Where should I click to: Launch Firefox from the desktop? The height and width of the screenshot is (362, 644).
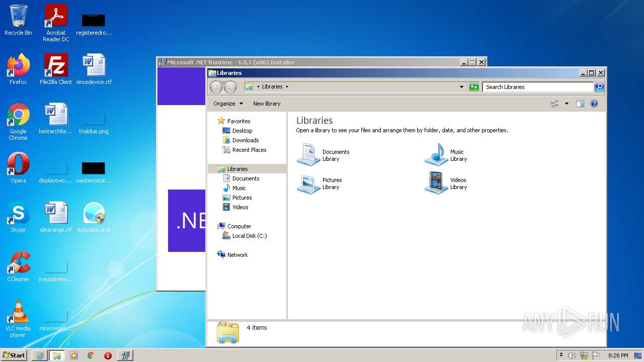(18, 69)
